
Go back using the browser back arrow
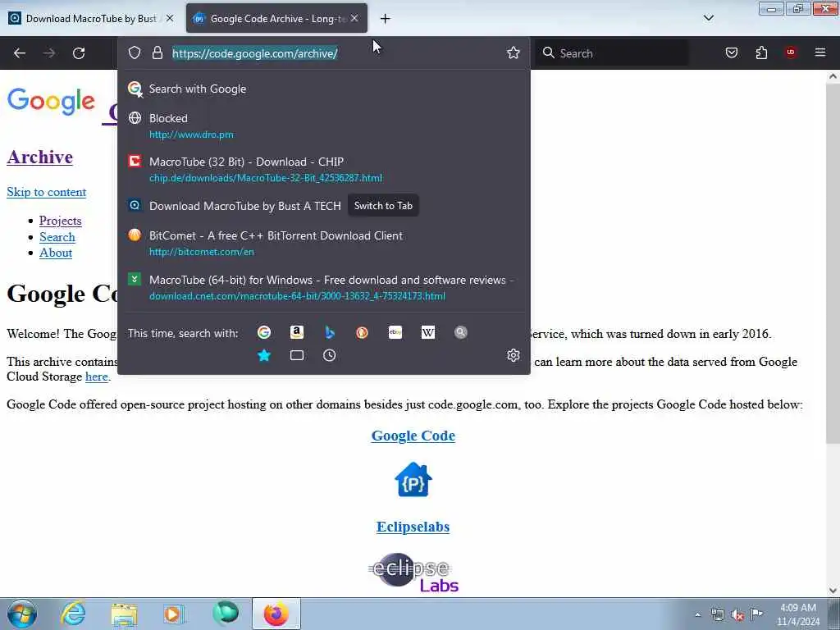pos(20,53)
